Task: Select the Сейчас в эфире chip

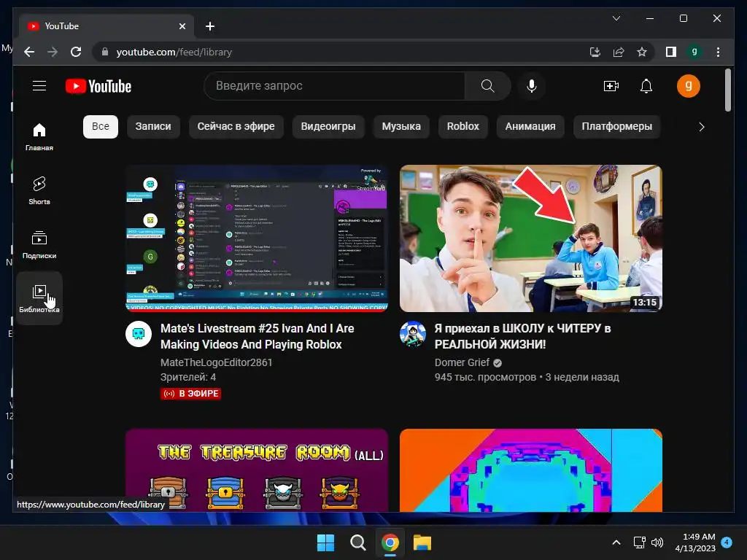Action: 236,127
